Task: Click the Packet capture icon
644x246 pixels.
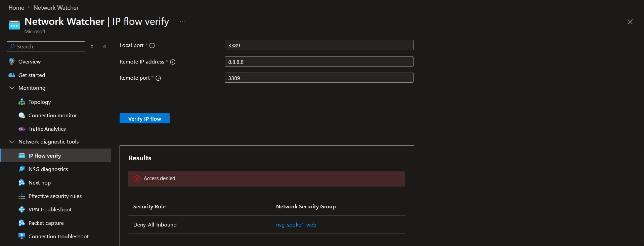Action: pyautogui.click(x=22, y=223)
